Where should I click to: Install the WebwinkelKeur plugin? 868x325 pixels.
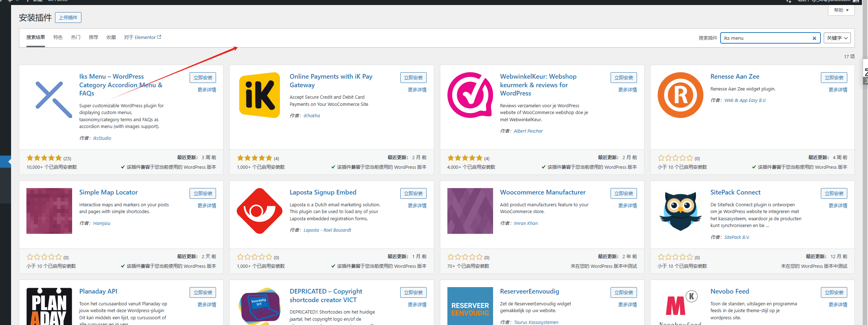624,78
